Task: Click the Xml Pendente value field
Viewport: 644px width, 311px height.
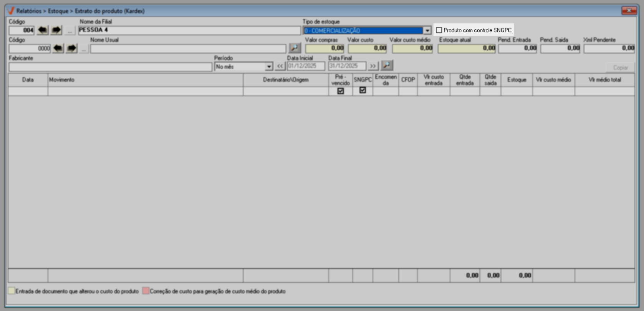Action: tap(609, 48)
